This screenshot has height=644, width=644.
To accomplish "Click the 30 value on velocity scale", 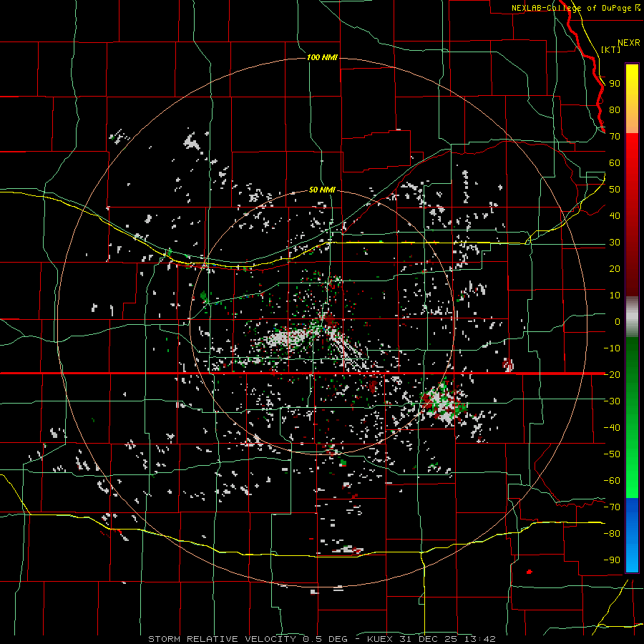I will 615,243.
